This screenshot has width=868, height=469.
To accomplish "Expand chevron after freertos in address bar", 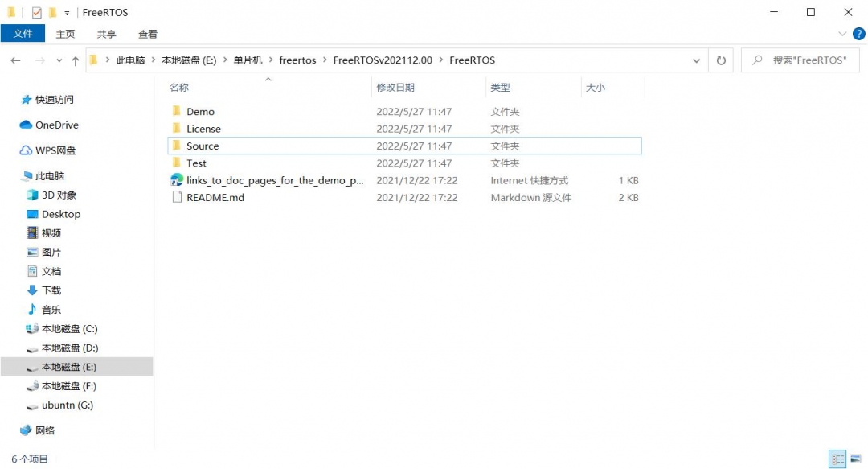I will (325, 60).
